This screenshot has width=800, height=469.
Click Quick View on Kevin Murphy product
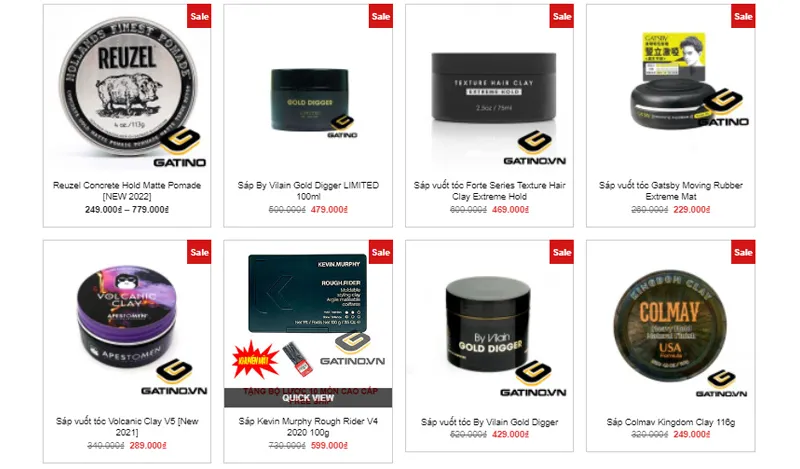click(x=308, y=398)
